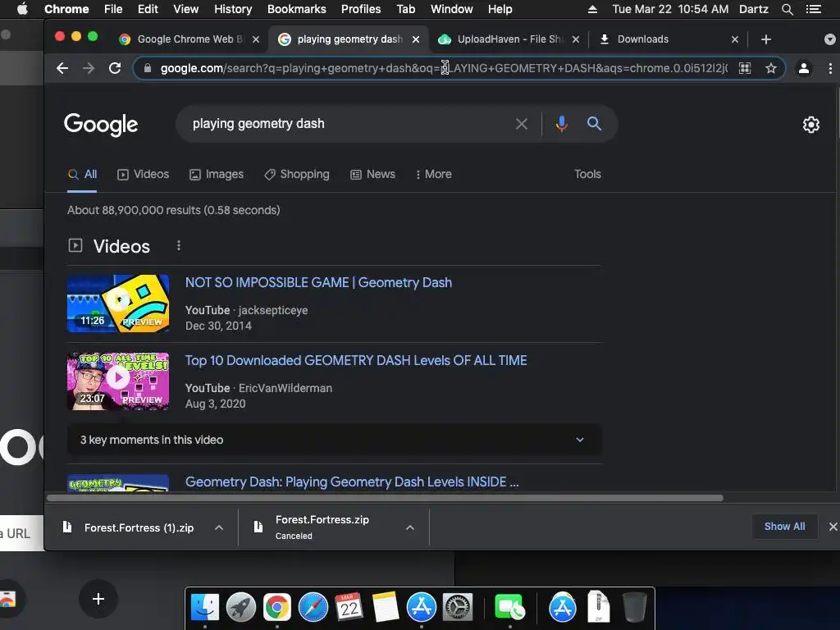Open Chrome from the Dock
The width and height of the screenshot is (840, 630).
pos(277,607)
